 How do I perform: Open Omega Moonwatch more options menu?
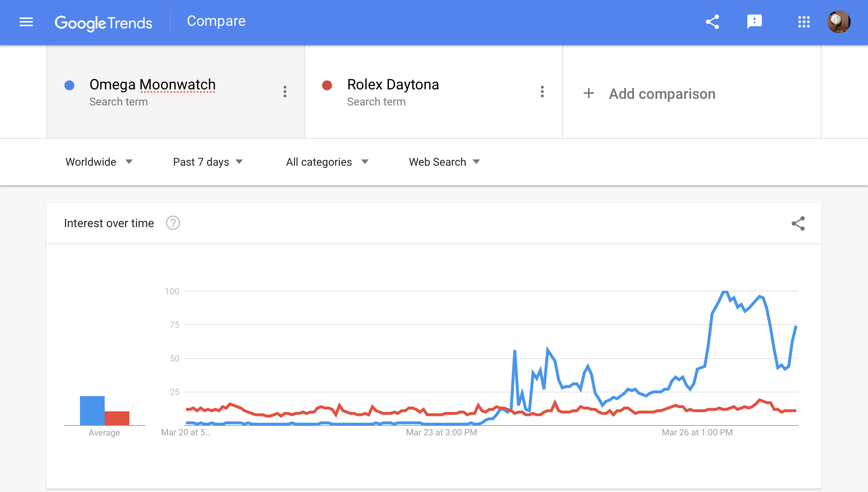point(285,92)
